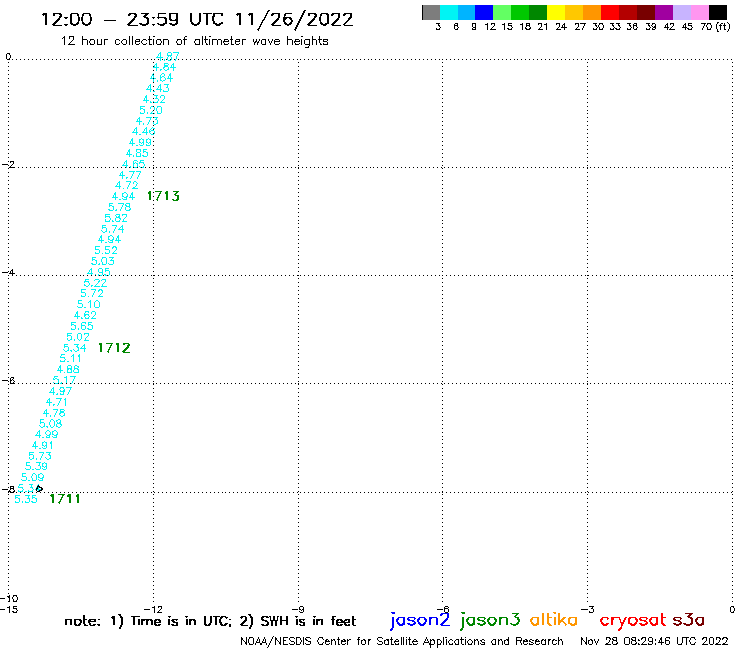Click the -10 latitude axis label

9,599
